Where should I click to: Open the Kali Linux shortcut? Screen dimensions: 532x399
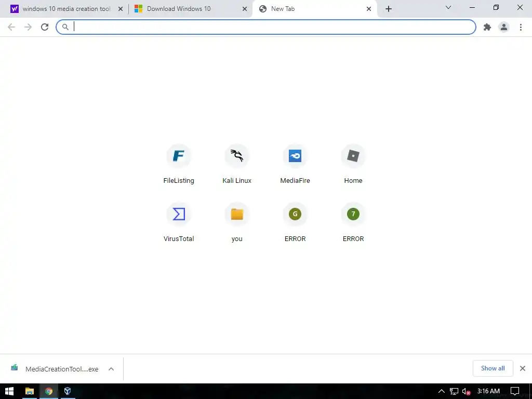(237, 164)
